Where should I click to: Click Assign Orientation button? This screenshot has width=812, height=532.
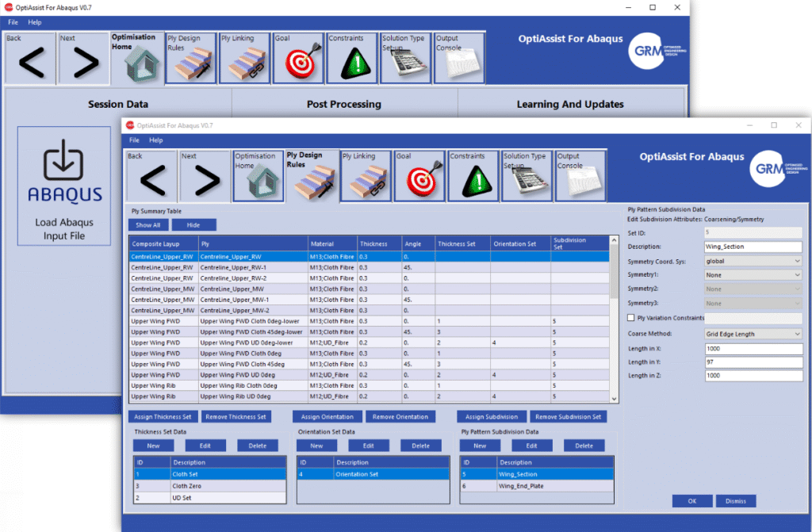point(327,416)
